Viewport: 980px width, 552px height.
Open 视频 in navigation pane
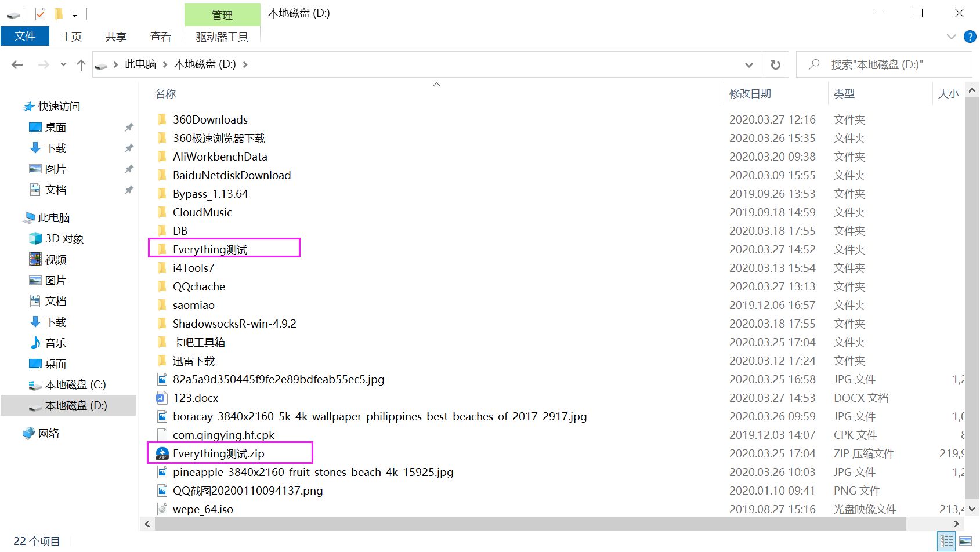point(56,260)
